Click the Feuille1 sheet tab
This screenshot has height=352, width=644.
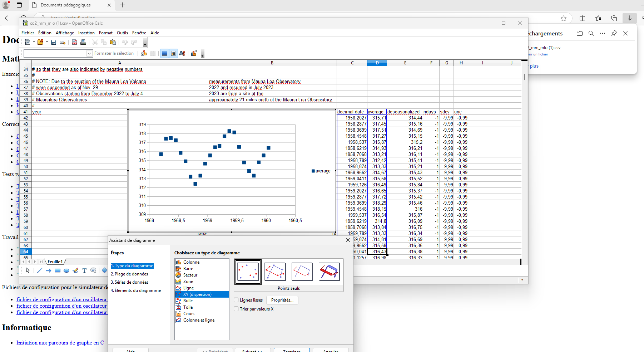click(55, 262)
